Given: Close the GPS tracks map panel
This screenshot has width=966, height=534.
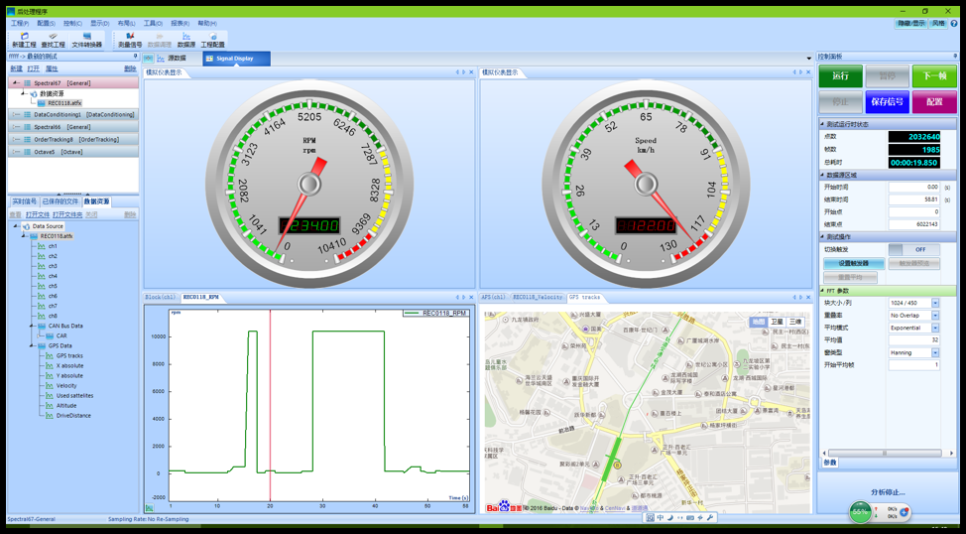Looking at the screenshot, I should click(x=808, y=297).
